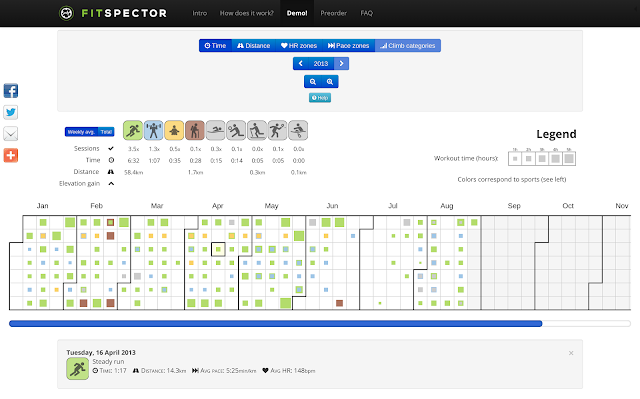
Task: Click the Avg HR: 148bpm value
Action: [289, 370]
